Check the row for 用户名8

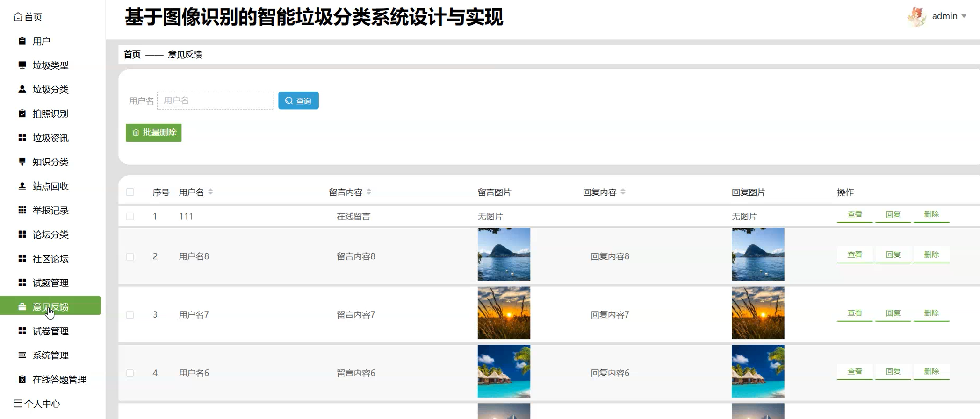point(130,256)
